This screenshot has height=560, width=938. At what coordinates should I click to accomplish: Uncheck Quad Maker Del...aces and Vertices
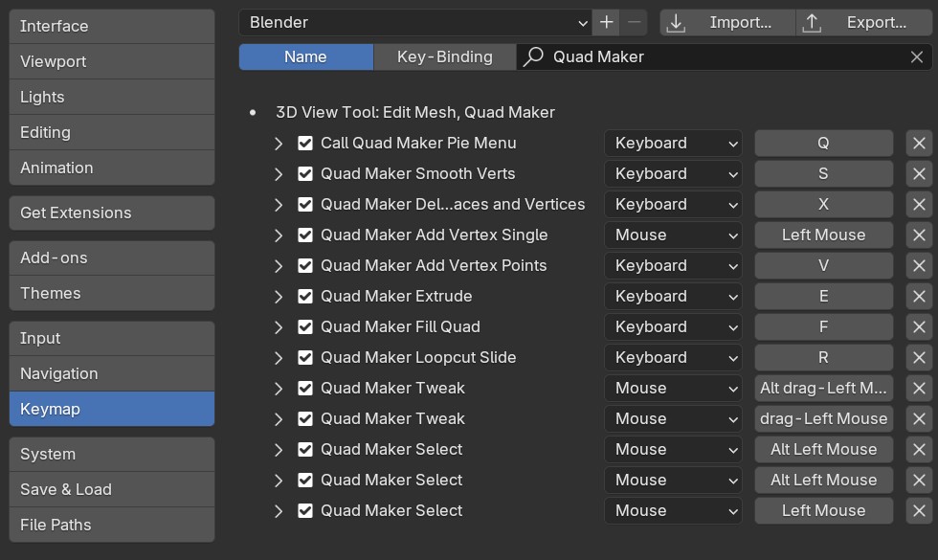pos(305,204)
